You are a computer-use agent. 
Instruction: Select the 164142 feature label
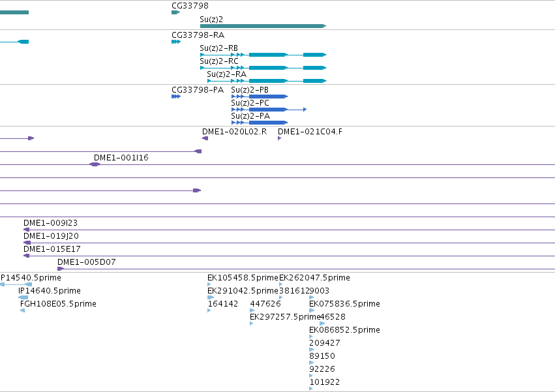[223, 304]
